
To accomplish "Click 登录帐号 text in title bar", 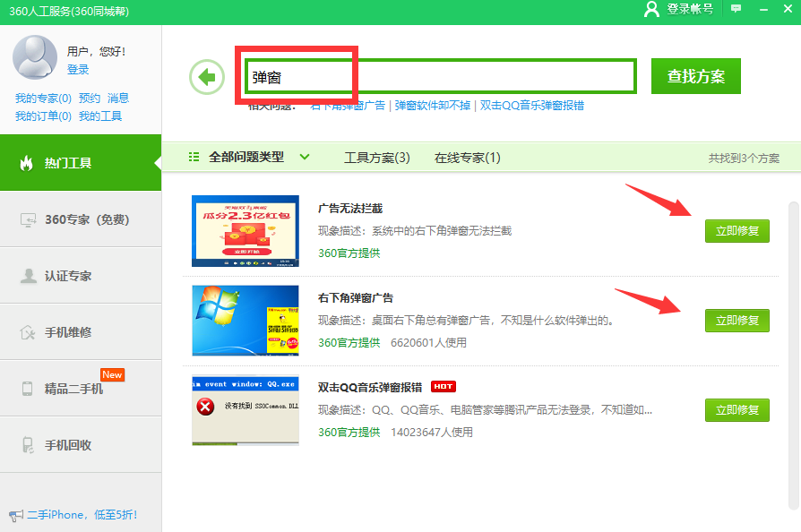I will 690,9.
